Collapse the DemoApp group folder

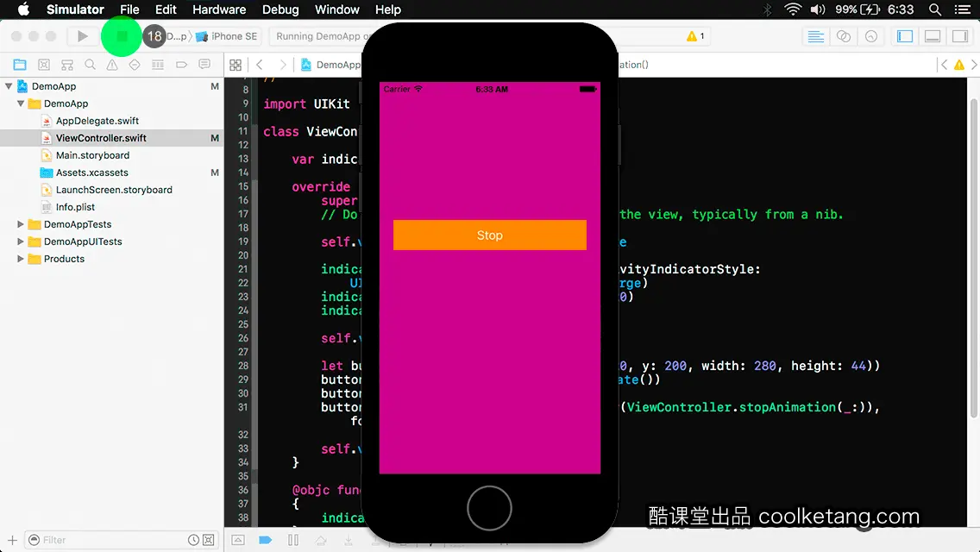click(21, 103)
